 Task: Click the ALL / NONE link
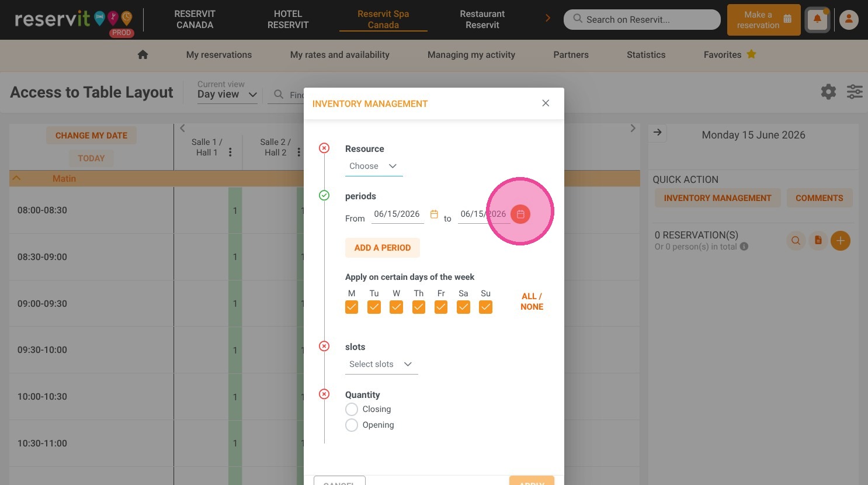click(x=532, y=302)
